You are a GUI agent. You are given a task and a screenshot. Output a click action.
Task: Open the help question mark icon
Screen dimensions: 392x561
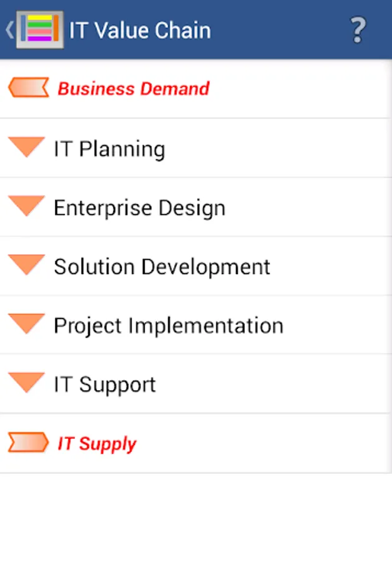358,29
